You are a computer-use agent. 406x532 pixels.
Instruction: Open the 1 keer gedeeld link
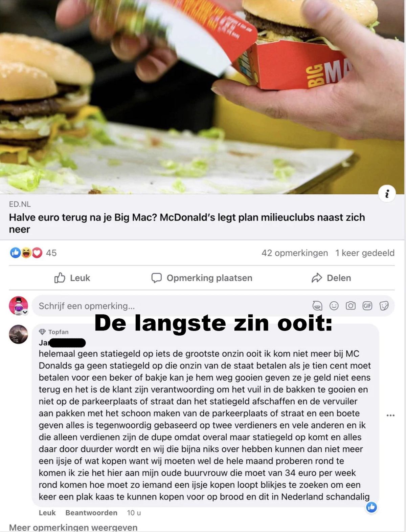(365, 253)
